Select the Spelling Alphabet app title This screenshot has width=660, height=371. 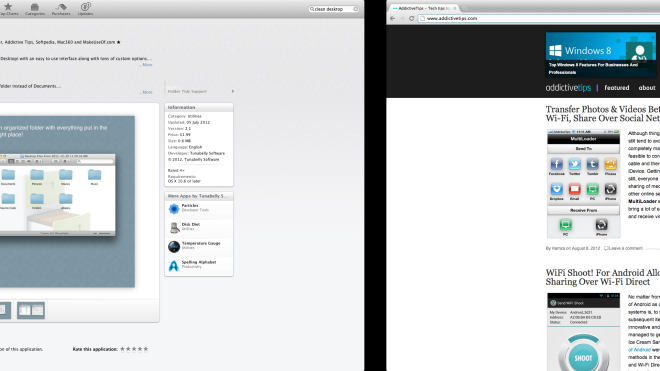[199, 262]
